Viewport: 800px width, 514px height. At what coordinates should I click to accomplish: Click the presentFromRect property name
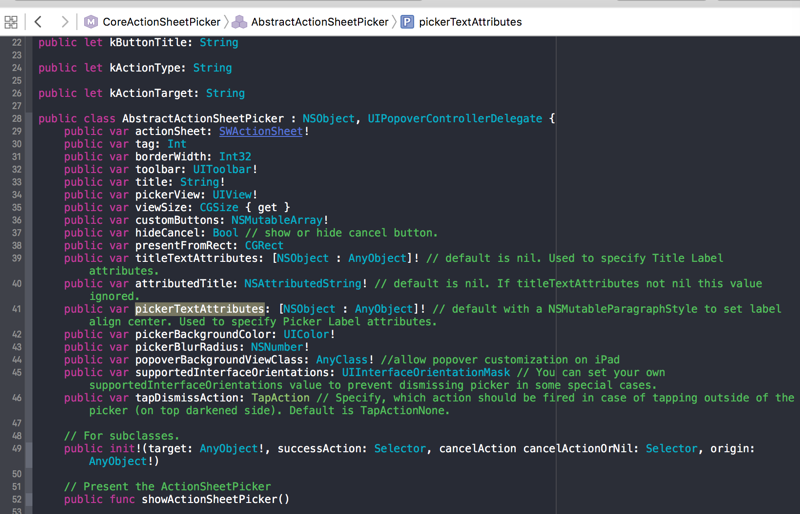click(184, 246)
